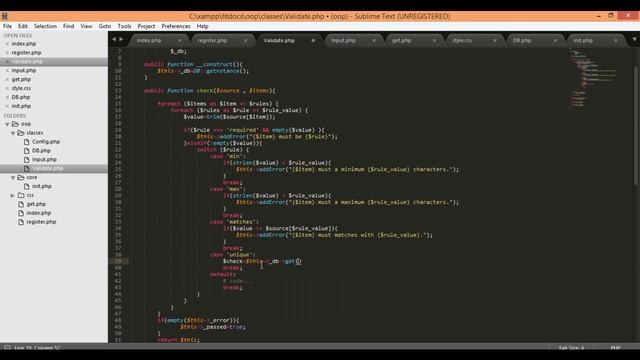Screen dimensions: 640x360
Task: Close DB.php in Open Files list
Action: 7,97
